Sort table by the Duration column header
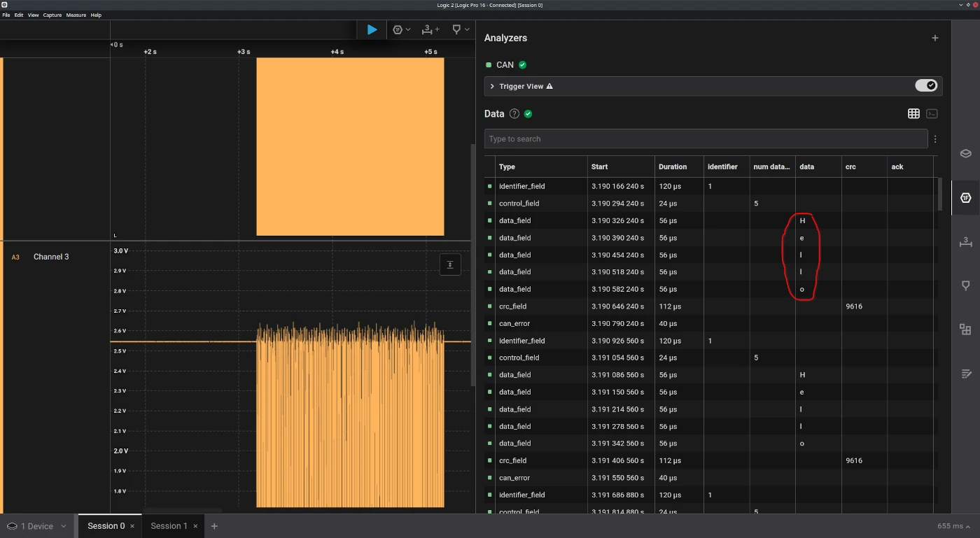 (680, 167)
